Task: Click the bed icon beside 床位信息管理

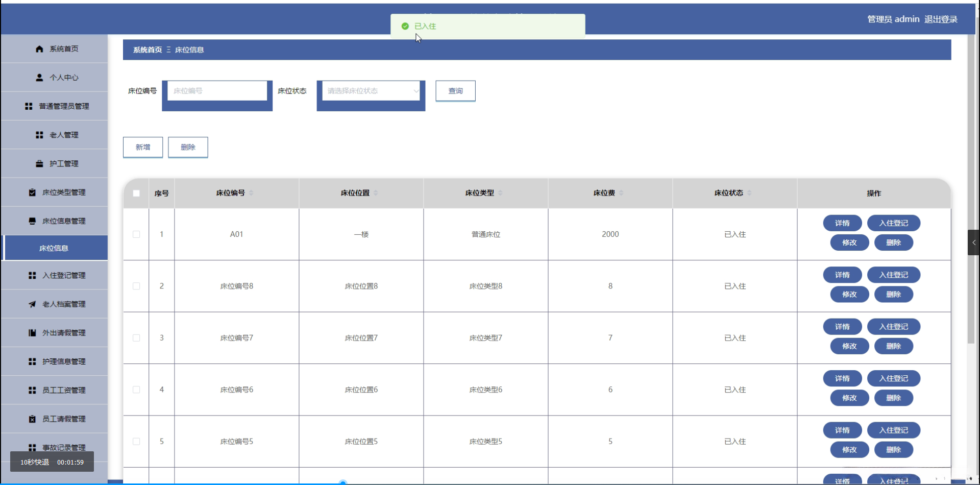Action: point(32,221)
